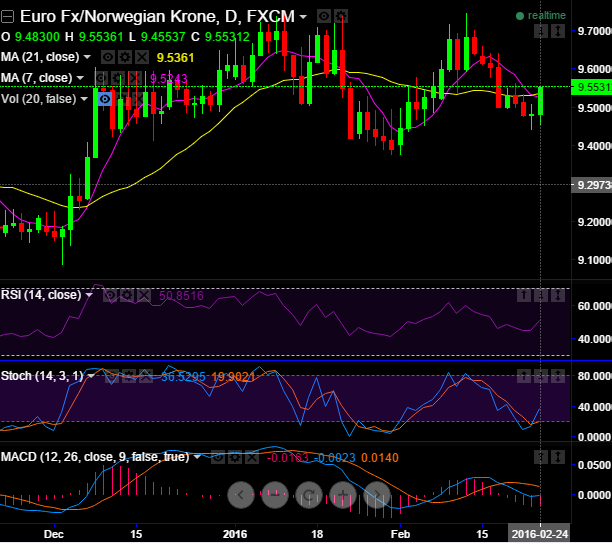This screenshot has height=544, width=612.
Task: Open MACD indicator settings gear
Action: point(235,457)
